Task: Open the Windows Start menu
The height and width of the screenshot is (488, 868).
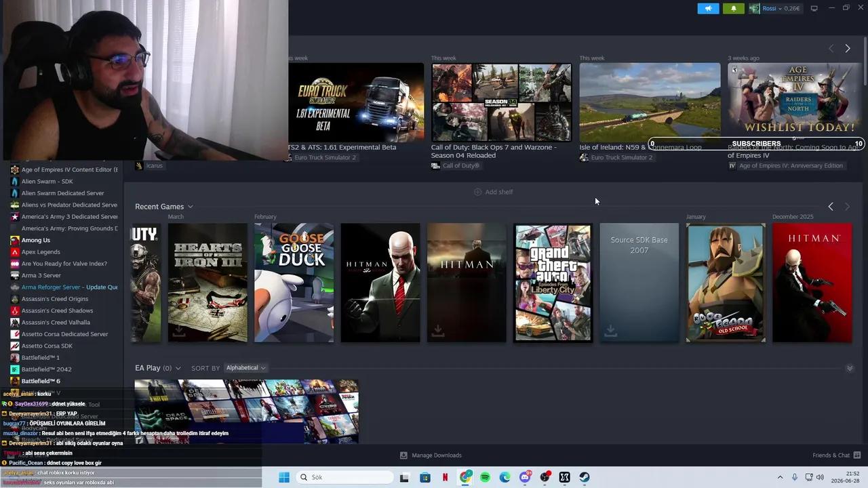Action: [284, 477]
